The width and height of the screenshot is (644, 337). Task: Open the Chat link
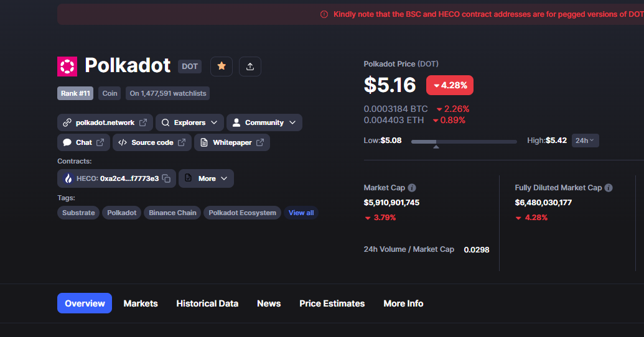pyautogui.click(x=83, y=142)
